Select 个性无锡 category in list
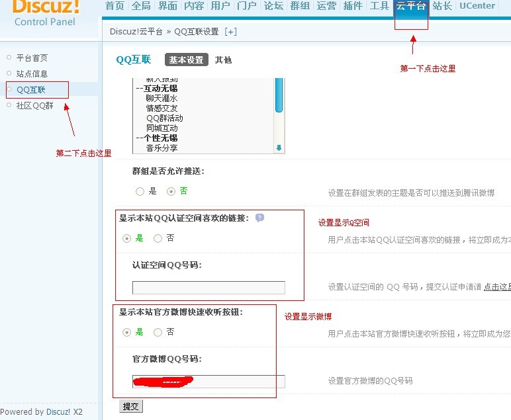This screenshot has height=420, width=511. click(x=157, y=138)
